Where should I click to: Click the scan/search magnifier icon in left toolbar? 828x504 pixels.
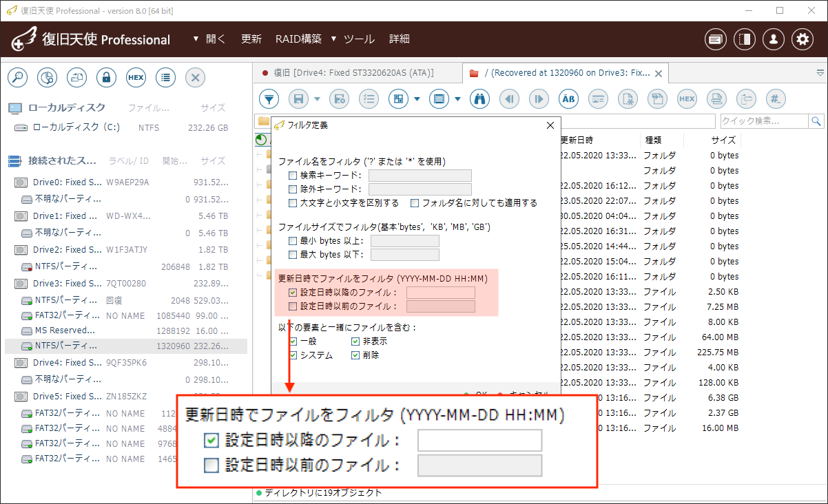[17, 77]
